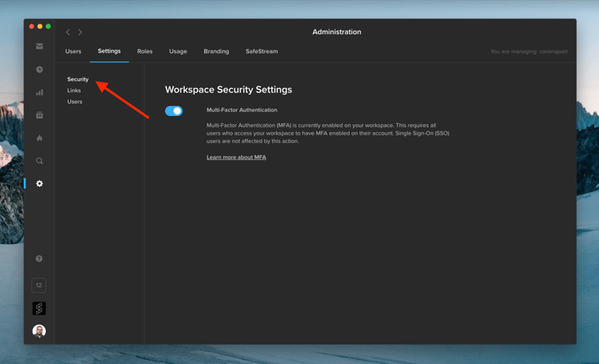The width and height of the screenshot is (599, 364).
Task: Open the flame trending icon in sidebar
Action: click(39, 138)
